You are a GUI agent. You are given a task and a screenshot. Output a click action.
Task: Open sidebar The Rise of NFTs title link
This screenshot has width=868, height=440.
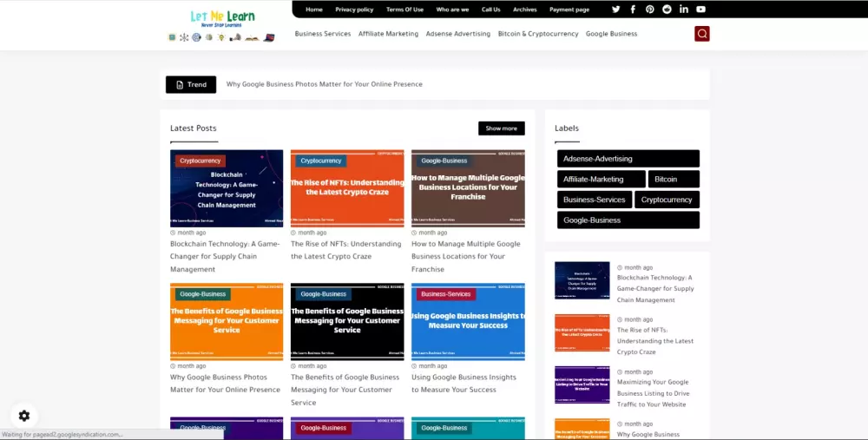(x=655, y=341)
